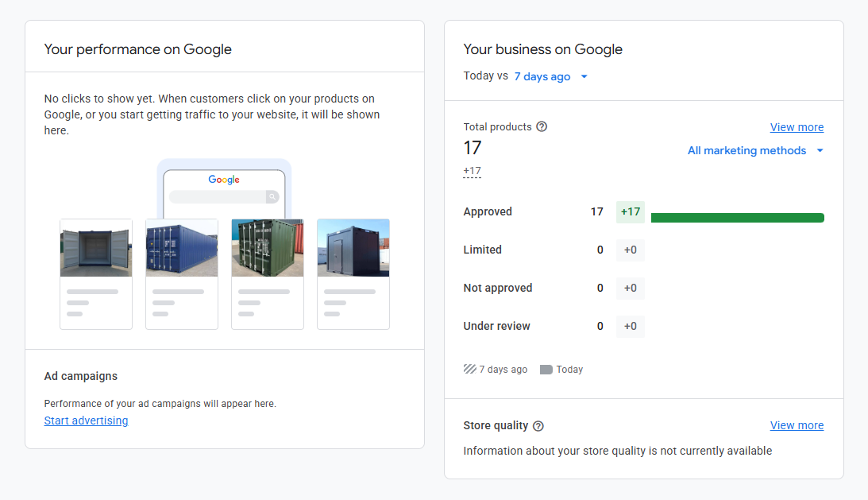Click the Today legend swatch icon

click(x=546, y=369)
